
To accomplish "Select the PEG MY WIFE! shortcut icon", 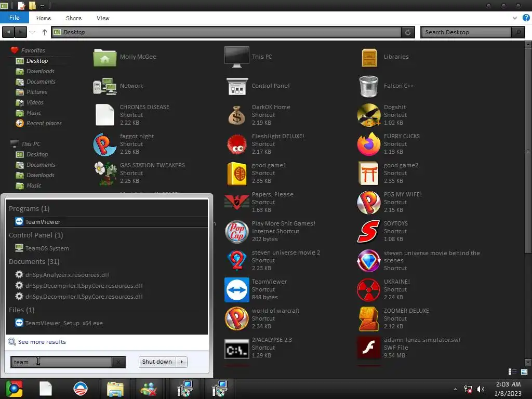I will 369,203.
